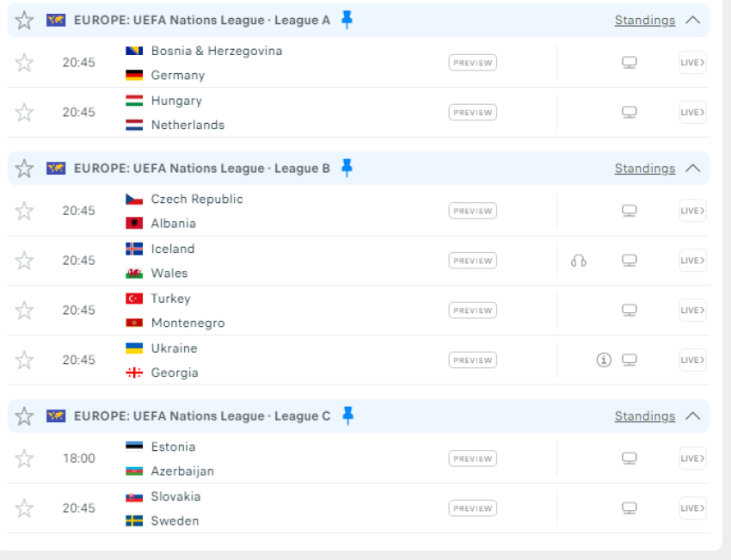The image size is (731, 560).
Task: Click the TV icon for Turkey vs Montenegro
Action: (x=629, y=311)
